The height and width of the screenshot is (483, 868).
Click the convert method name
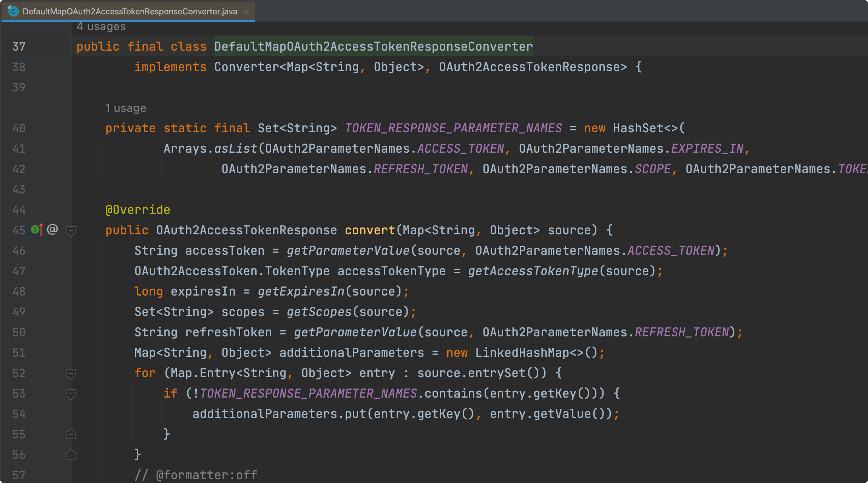click(369, 230)
